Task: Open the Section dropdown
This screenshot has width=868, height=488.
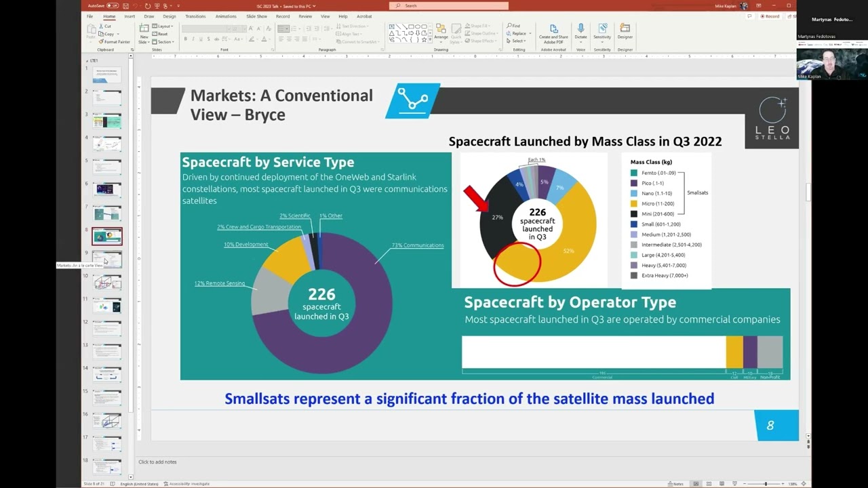Action: 163,42
